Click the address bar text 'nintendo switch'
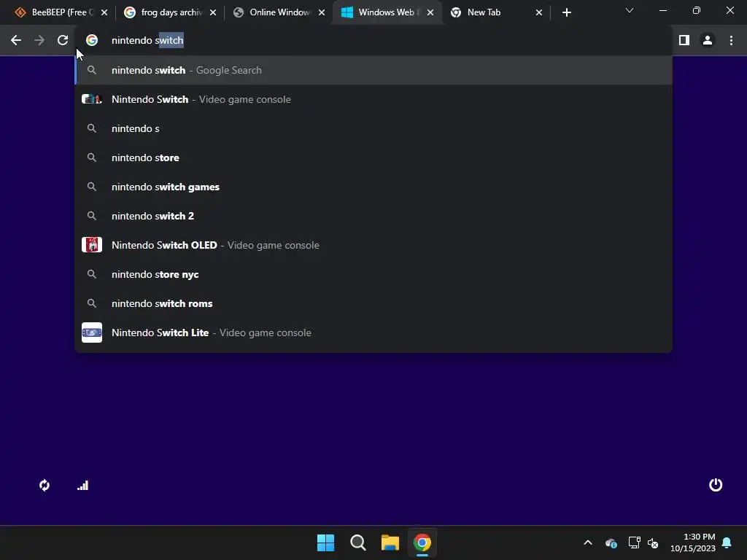747x560 pixels. tap(147, 41)
